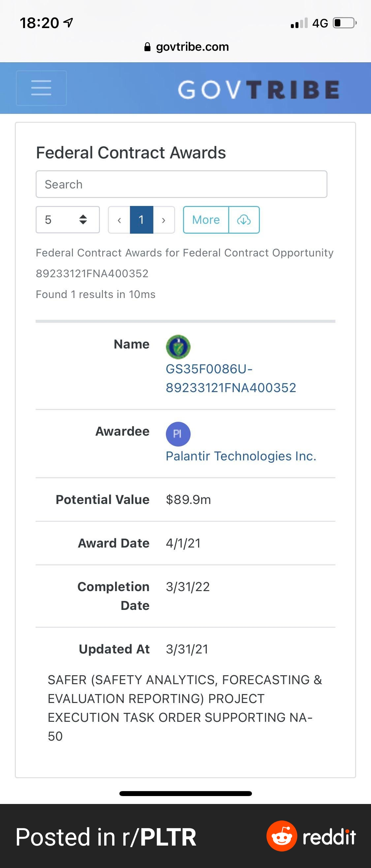Image resolution: width=371 pixels, height=868 pixels.
Task: Click the More button
Action: pyautogui.click(x=206, y=220)
